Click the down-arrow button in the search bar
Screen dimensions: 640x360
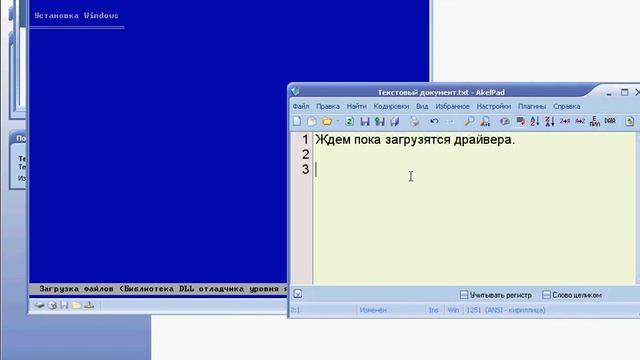[298, 294]
